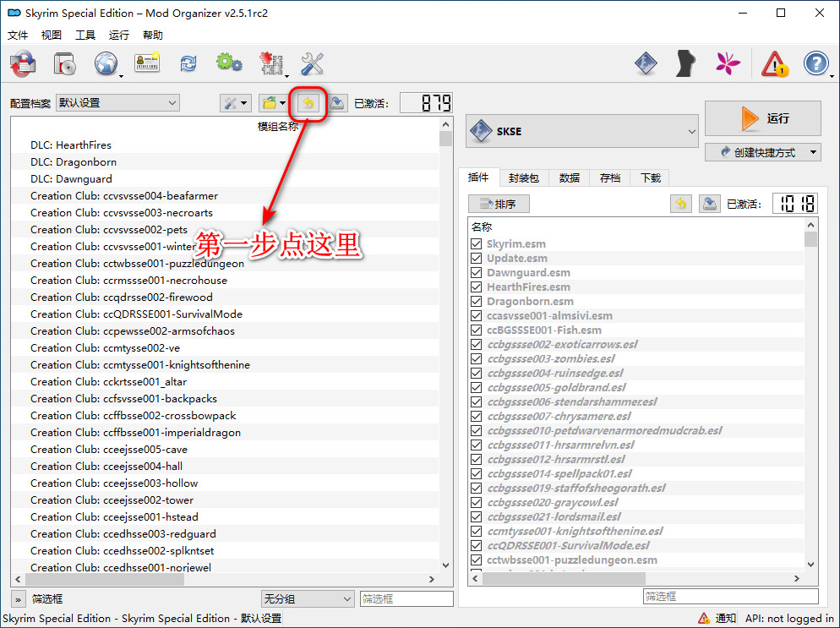The image size is (840, 628).
Task: Toggle the ccBGSSSE001-Fish.esm checkbox
Action: 477,330
